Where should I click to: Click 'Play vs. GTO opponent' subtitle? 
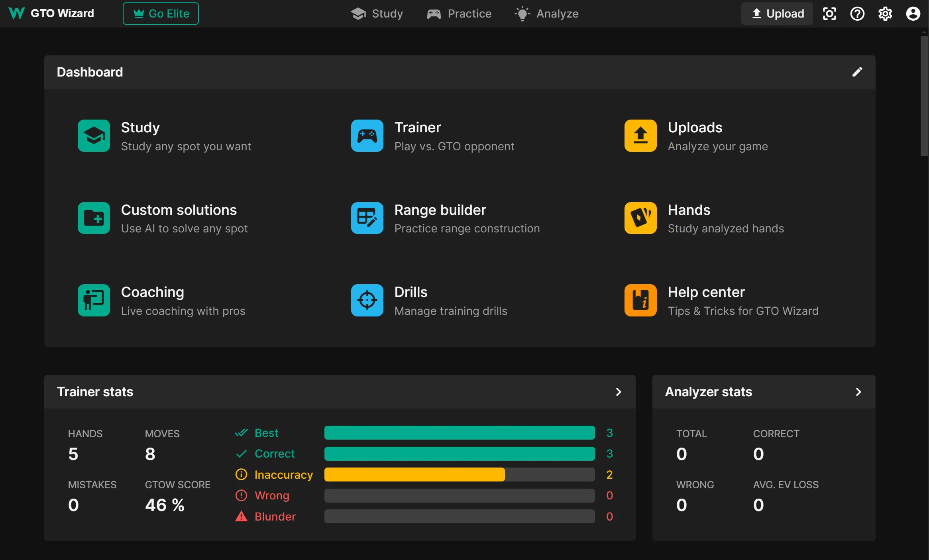(x=454, y=146)
